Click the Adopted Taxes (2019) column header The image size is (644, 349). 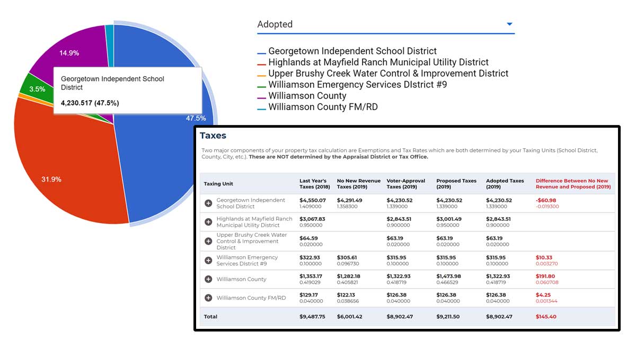tap(505, 184)
